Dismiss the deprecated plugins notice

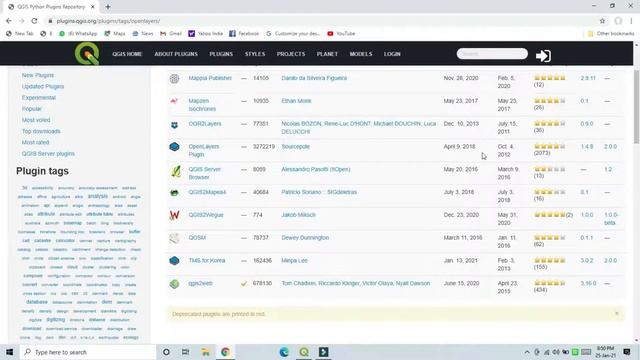(x=617, y=313)
